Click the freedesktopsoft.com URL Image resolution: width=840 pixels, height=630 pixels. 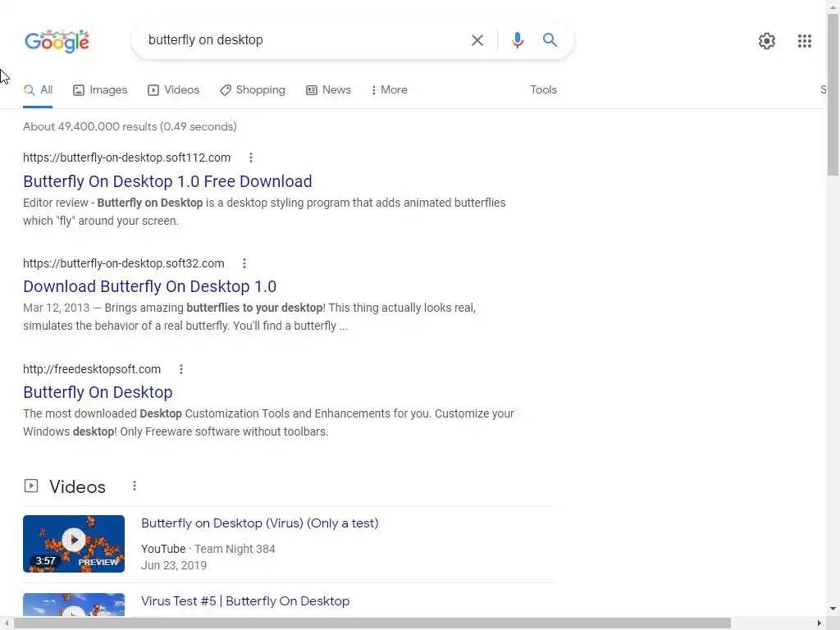click(x=92, y=369)
